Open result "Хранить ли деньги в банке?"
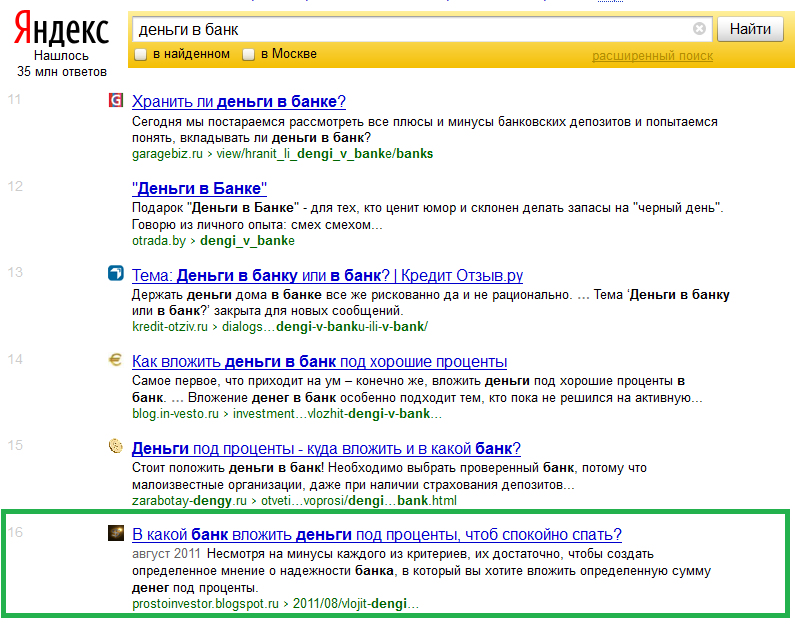Image resolution: width=795 pixels, height=627 pixels. coord(239,101)
